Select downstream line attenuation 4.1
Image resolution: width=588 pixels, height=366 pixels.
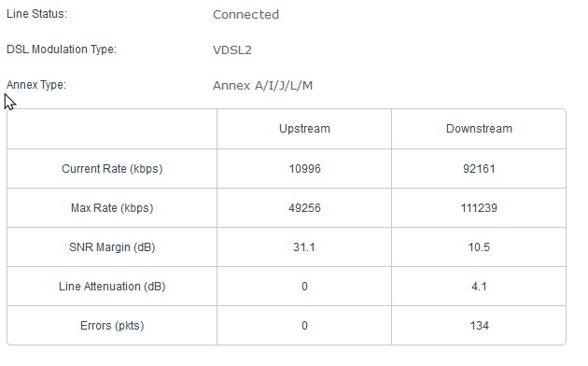479,287
